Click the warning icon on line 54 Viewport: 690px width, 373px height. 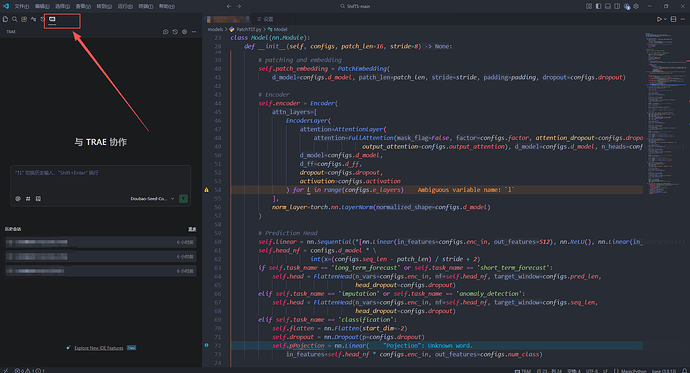point(206,190)
